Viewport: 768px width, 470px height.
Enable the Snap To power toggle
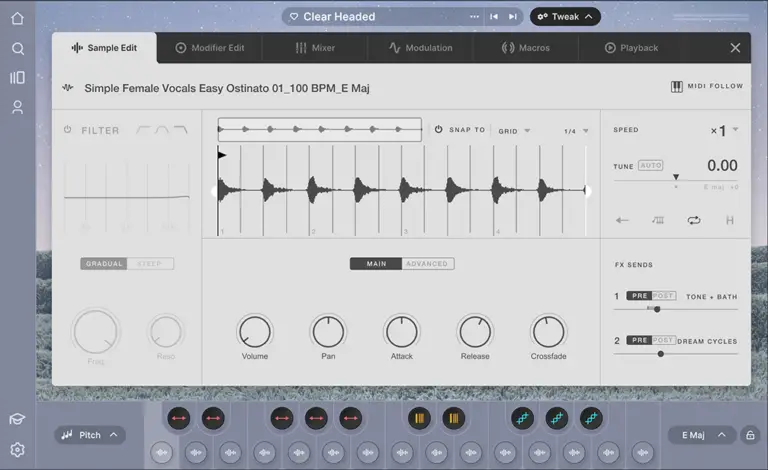(x=438, y=130)
